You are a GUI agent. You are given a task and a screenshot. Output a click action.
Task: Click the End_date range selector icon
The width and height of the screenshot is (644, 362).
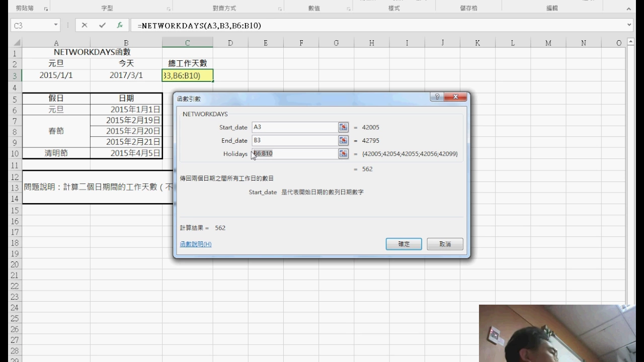(x=343, y=140)
